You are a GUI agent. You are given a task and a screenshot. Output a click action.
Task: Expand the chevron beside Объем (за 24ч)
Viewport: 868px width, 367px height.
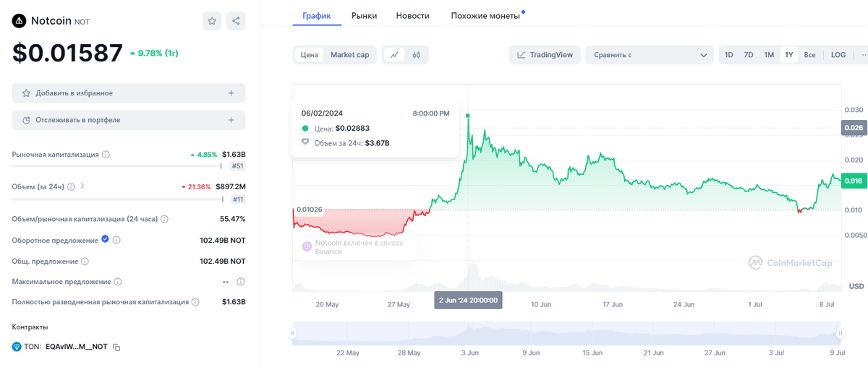tap(82, 186)
